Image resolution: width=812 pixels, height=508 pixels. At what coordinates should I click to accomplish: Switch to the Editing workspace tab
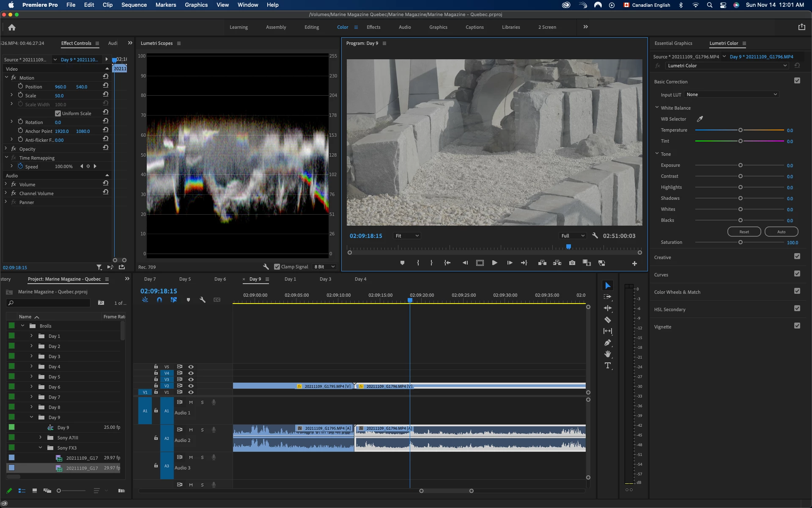click(x=312, y=27)
